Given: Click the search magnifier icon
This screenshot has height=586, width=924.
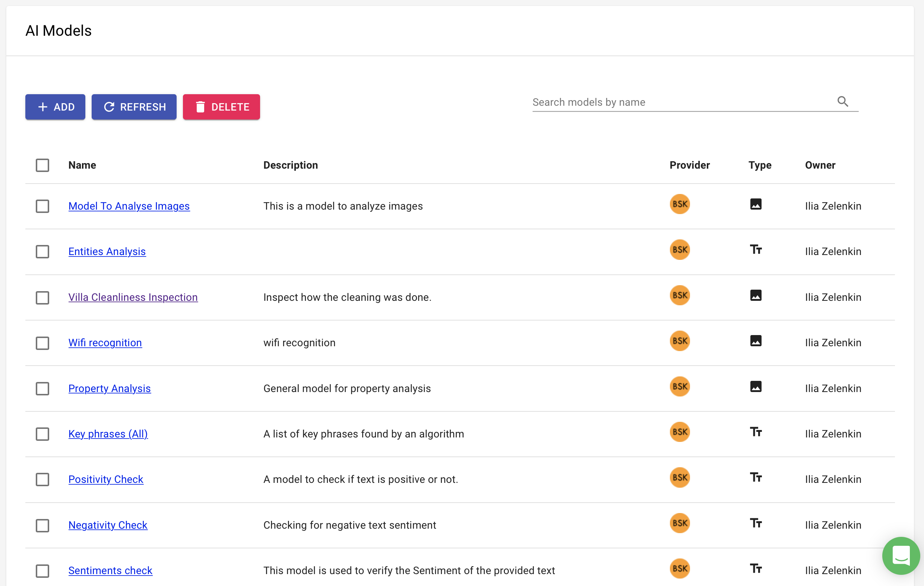Looking at the screenshot, I should coord(843,101).
